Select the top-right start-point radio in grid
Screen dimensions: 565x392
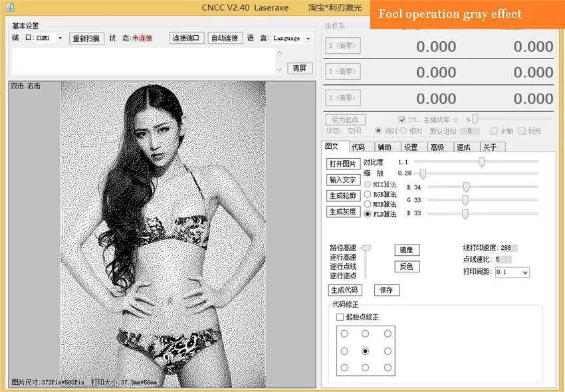(388, 334)
